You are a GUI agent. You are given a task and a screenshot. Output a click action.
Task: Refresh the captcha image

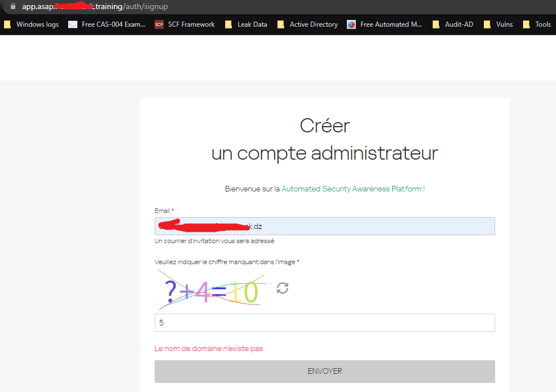click(283, 288)
